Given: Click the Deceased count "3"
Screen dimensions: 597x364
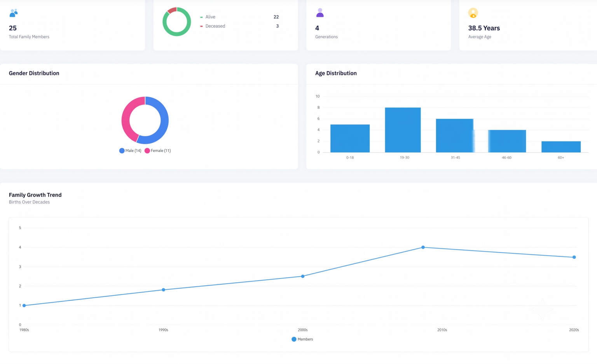Looking at the screenshot, I should click(277, 26).
